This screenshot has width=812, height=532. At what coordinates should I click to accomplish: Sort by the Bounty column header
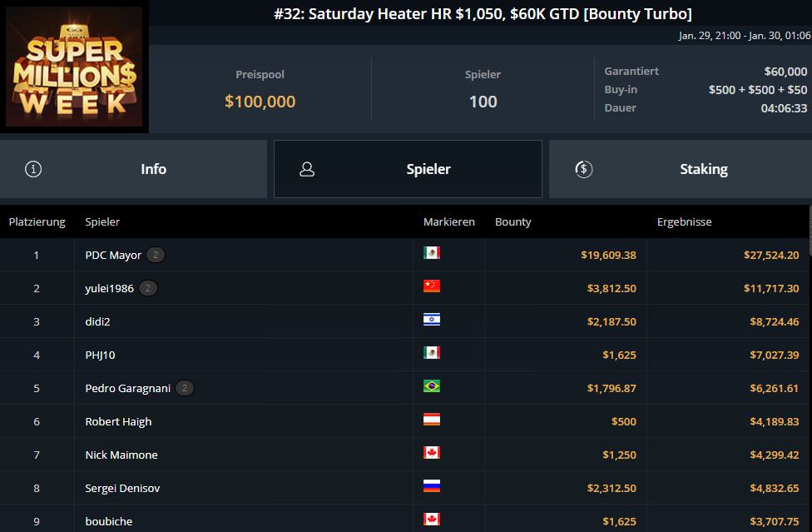[x=512, y=221]
